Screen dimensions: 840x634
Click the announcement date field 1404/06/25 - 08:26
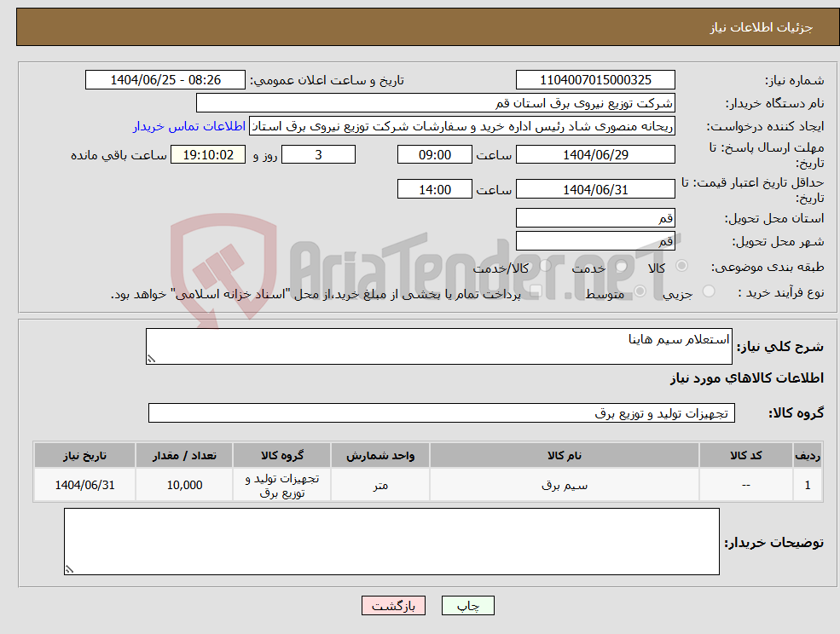click(165, 79)
